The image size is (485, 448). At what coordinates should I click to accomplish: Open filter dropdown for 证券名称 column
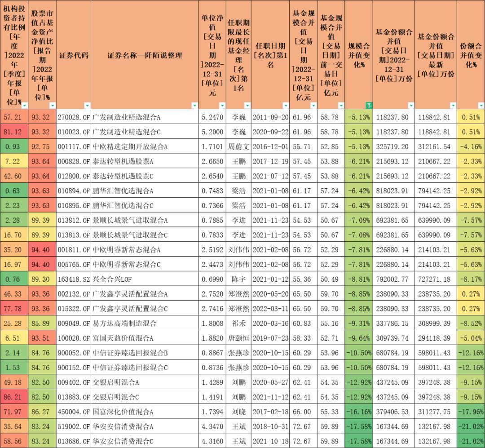[194, 106]
